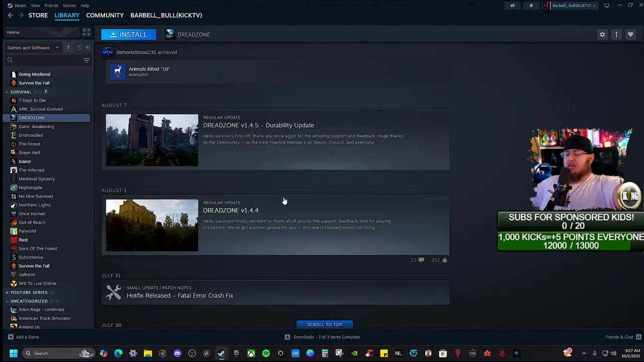Select ARK: Survival Evolved in library
644x362 pixels.
(x=40, y=109)
